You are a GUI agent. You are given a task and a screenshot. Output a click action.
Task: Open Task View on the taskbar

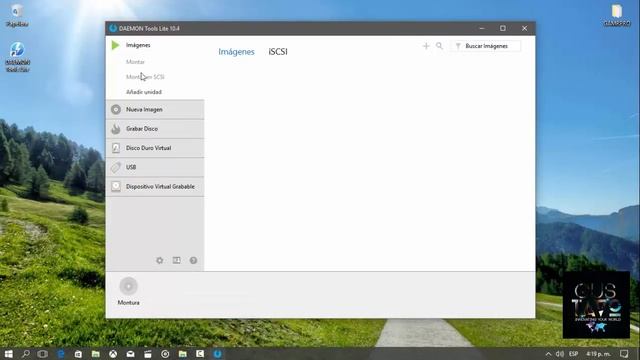point(42,354)
